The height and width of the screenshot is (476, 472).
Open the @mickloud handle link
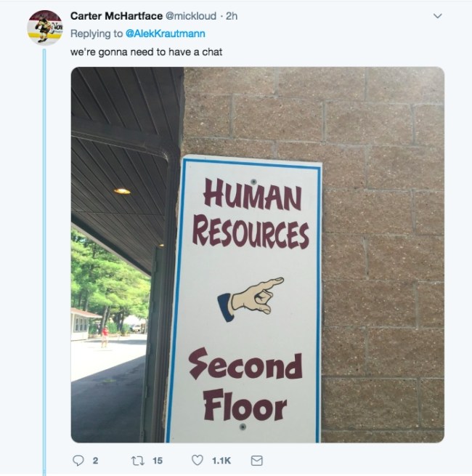point(191,16)
